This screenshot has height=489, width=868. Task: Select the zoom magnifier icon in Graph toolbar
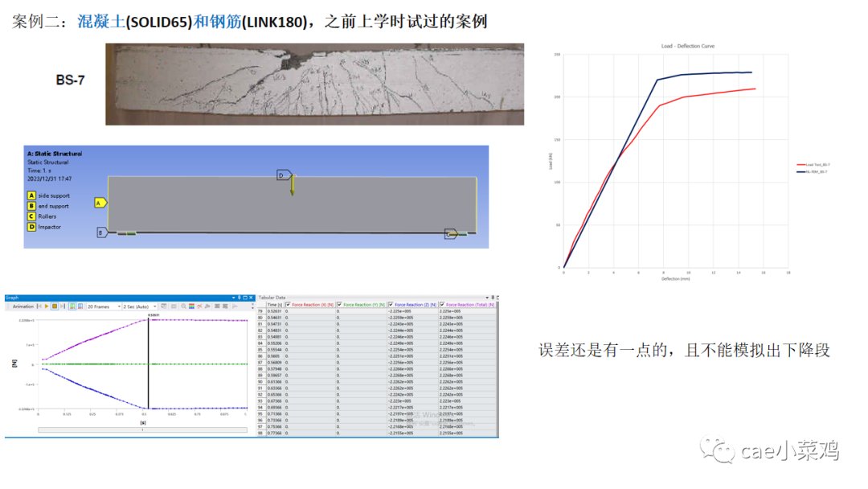click(182, 306)
